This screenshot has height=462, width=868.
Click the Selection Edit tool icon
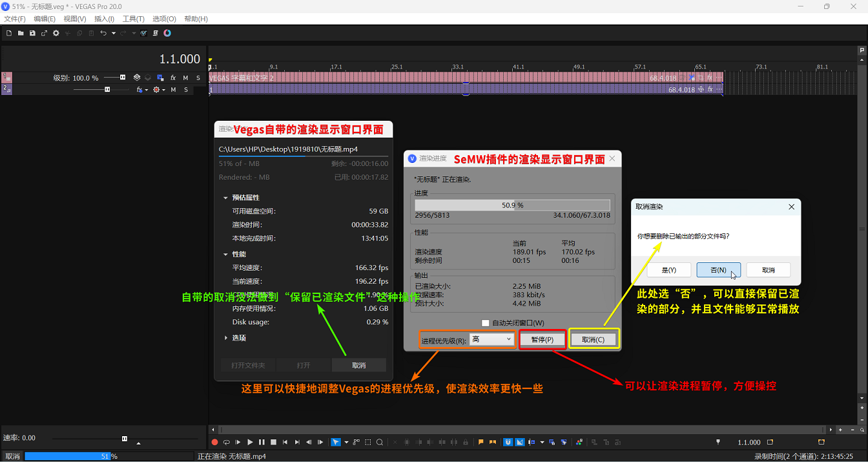368,443
